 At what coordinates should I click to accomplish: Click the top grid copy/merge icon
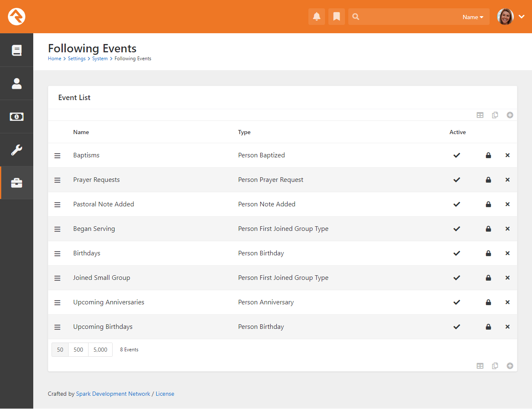point(495,115)
